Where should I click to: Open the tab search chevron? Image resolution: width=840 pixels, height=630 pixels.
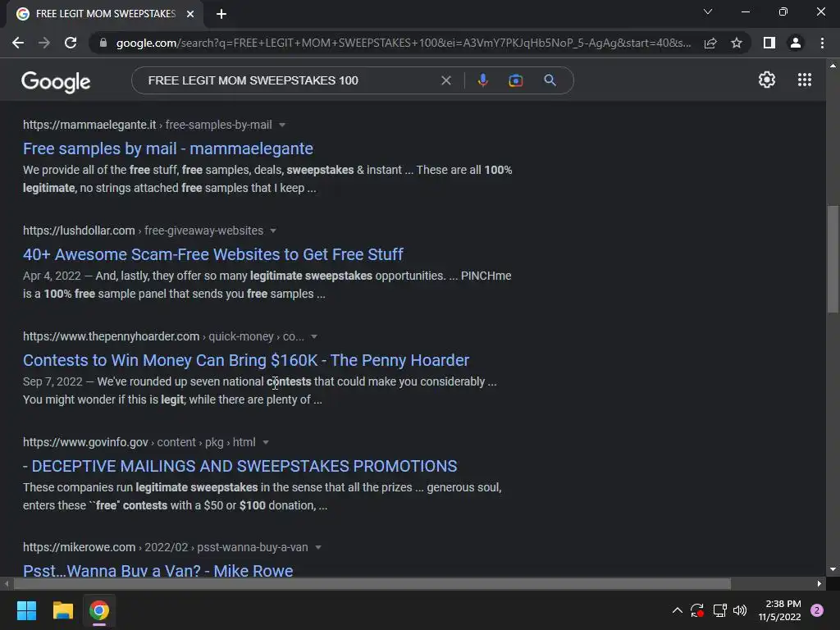(708, 11)
